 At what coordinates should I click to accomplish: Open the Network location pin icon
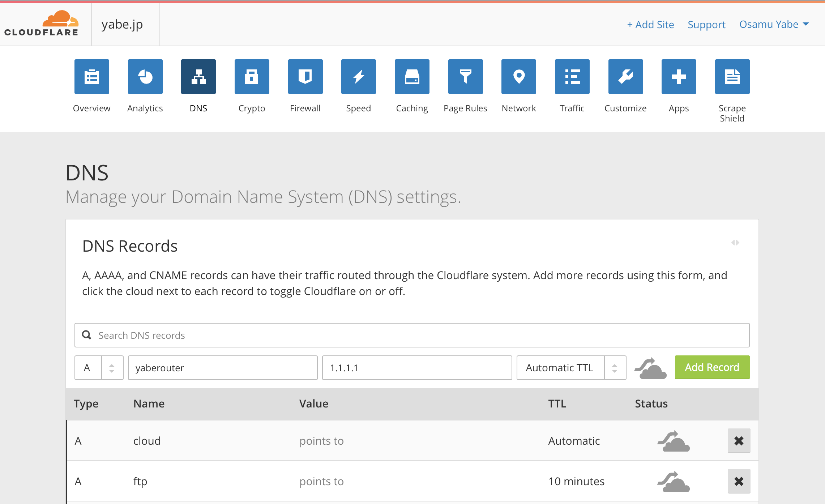519,77
